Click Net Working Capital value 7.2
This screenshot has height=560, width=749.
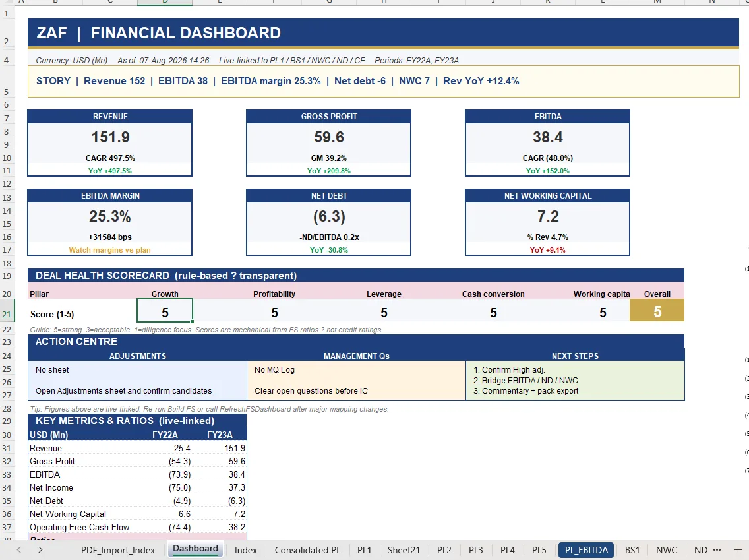[x=547, y=216]
